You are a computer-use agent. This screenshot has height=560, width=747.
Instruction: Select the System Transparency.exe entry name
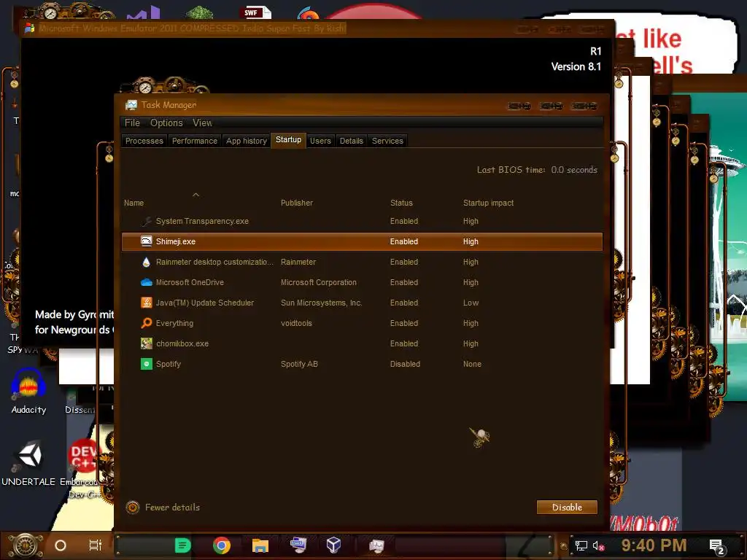pyautogui.click(x=202, y=221)
